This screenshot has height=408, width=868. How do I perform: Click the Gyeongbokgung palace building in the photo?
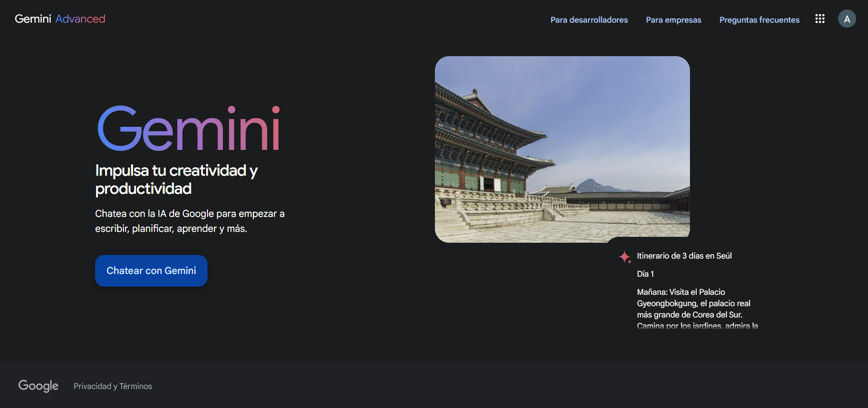pos(485,145)
